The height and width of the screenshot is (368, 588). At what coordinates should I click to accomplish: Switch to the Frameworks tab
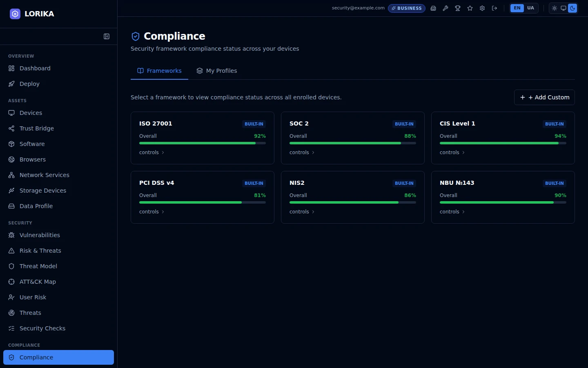tap(159, 71)
